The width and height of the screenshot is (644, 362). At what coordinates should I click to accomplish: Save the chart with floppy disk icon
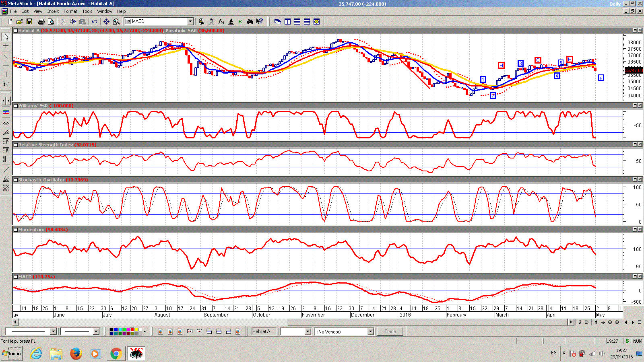tap(29, 21)
